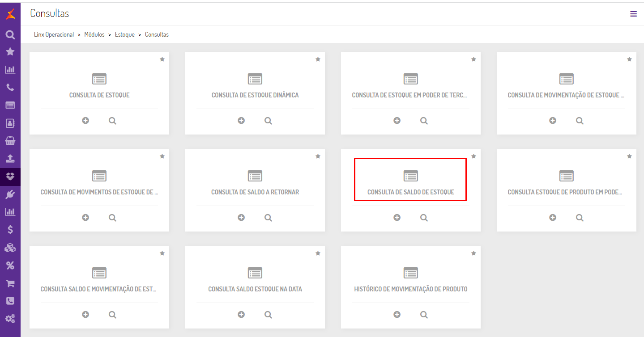Open the phone handset module in sidebar
Viewport: 644px width, 337px height.
pyautogui.click(x=10, y=88)
